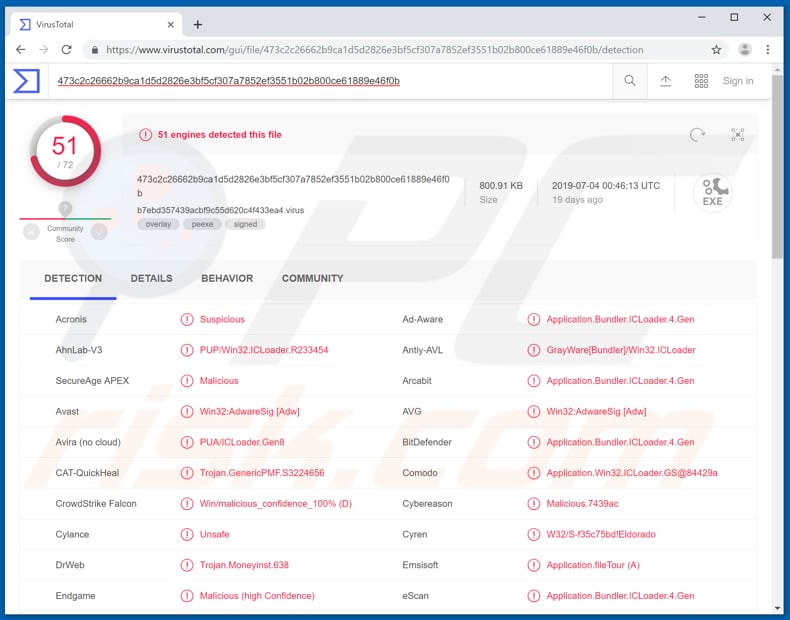Screen dimensions: 790x620
Task: Click the signed tag
Action: pos(245,224)
